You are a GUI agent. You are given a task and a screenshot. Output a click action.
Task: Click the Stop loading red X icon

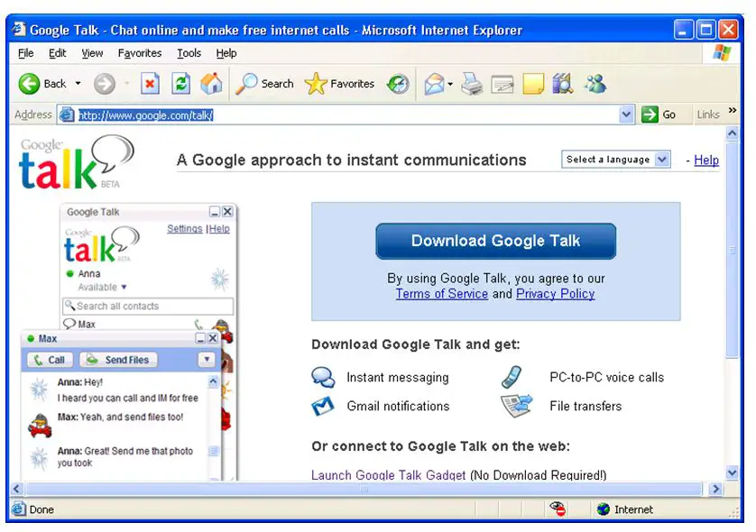(150, 84)
